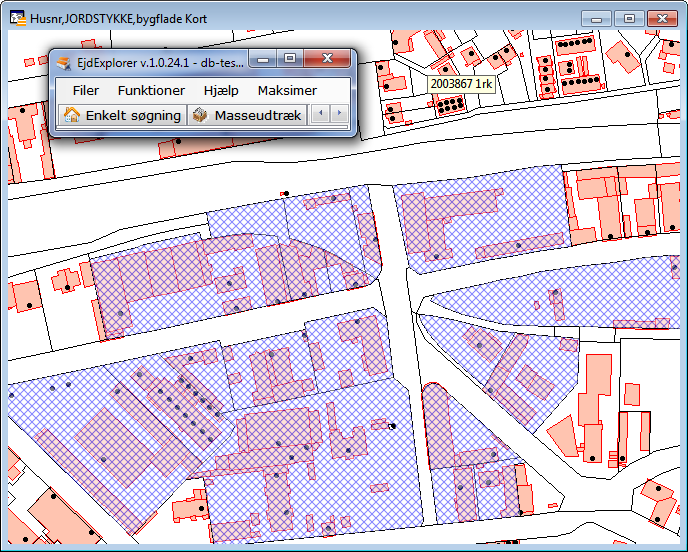Open the Hjælp menu

(221, 90)
